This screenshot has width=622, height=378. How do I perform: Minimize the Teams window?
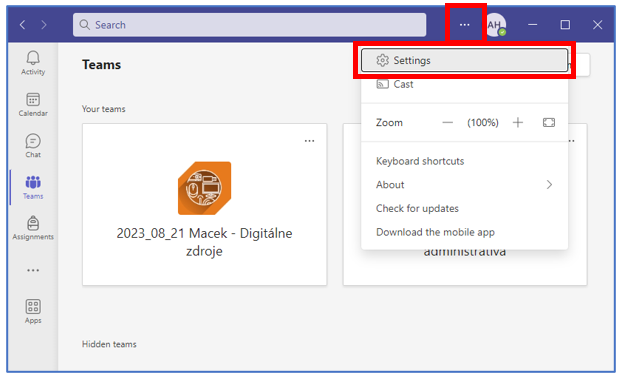pos(533,25)
